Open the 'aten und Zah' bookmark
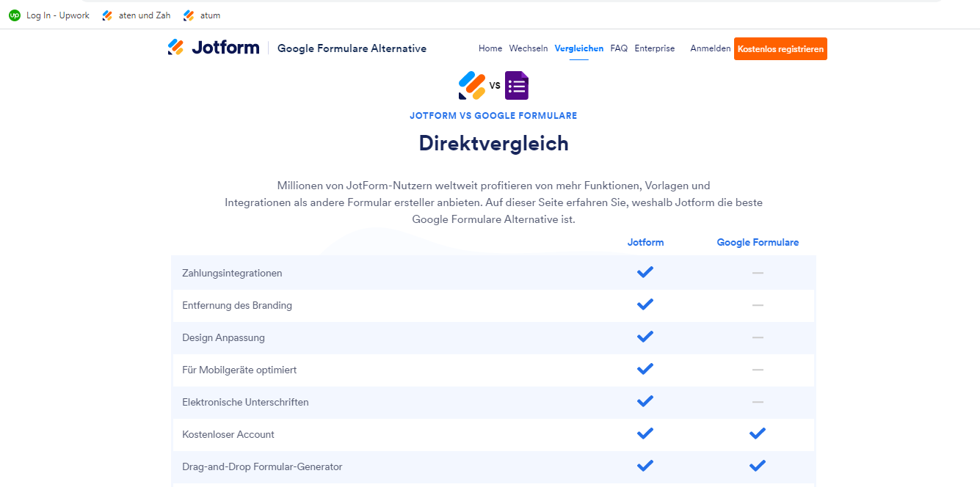 137,15
